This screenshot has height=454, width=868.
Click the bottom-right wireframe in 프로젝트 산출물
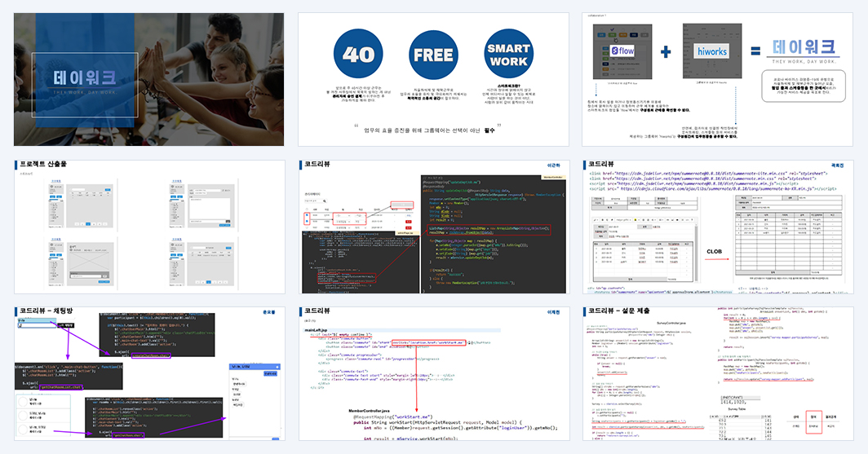[x=202, y=263]
